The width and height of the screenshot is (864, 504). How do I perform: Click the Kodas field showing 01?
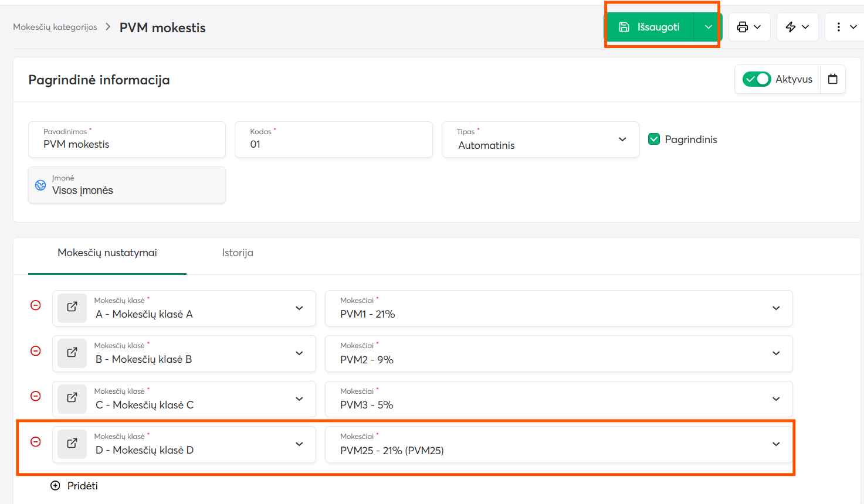(333, 139)
